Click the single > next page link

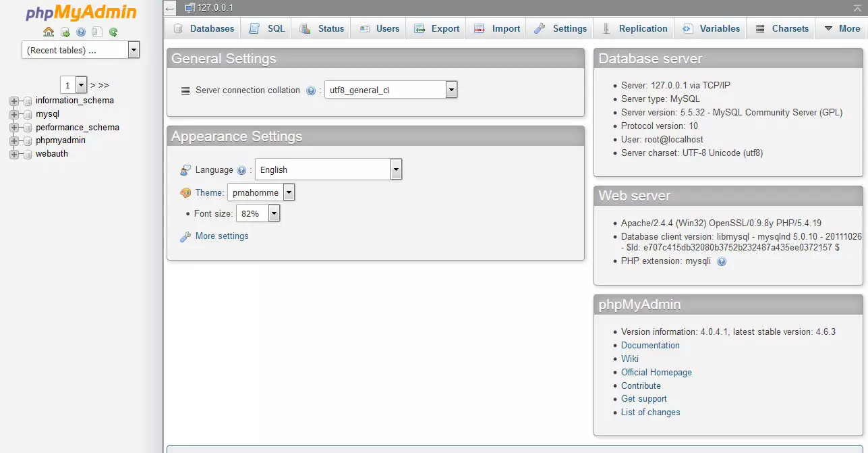click(93, 86)
